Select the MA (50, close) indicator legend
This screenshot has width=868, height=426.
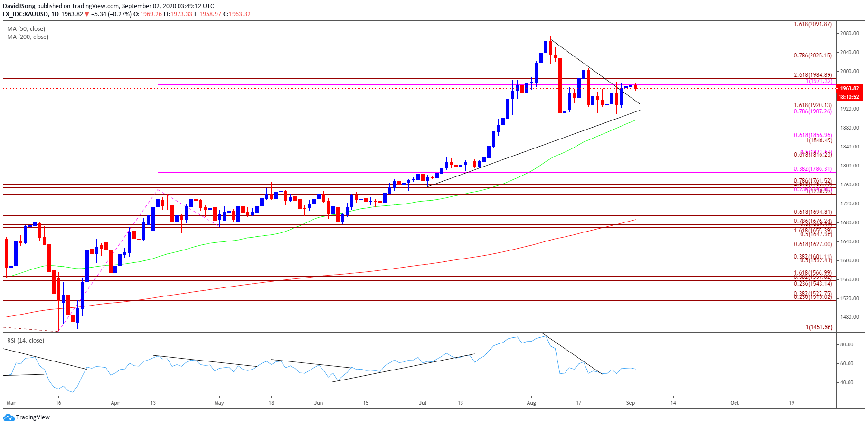[26, 29]
